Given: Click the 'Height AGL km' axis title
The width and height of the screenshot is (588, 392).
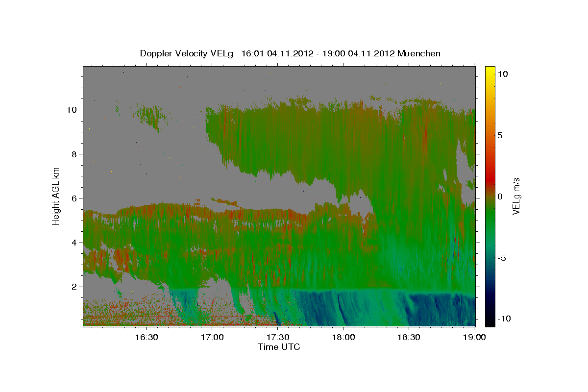Looking at the screenshot, I should pos(56,196).
